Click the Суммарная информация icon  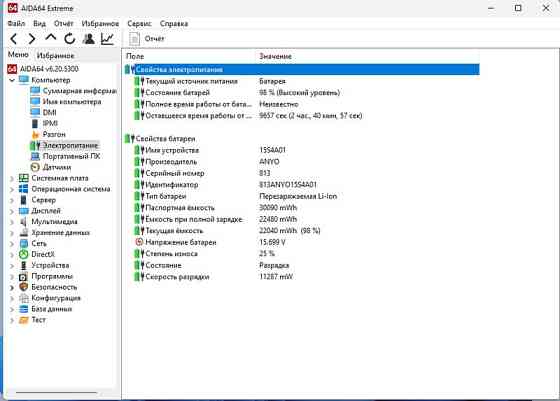coord(35,91)
